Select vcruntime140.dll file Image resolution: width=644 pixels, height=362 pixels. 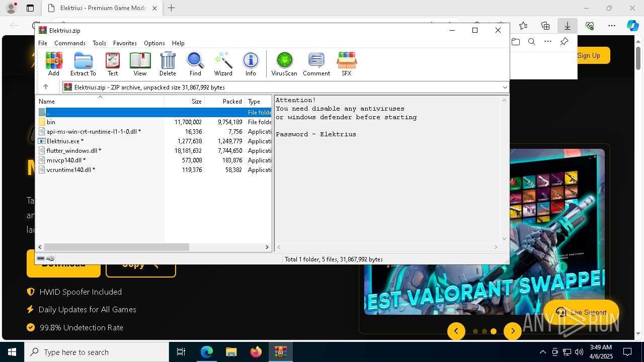click(153, 170)
